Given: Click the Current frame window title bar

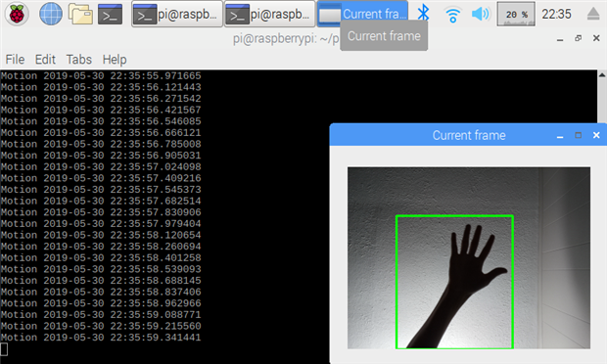Looking at the screenshot, I should click(469, 135).
